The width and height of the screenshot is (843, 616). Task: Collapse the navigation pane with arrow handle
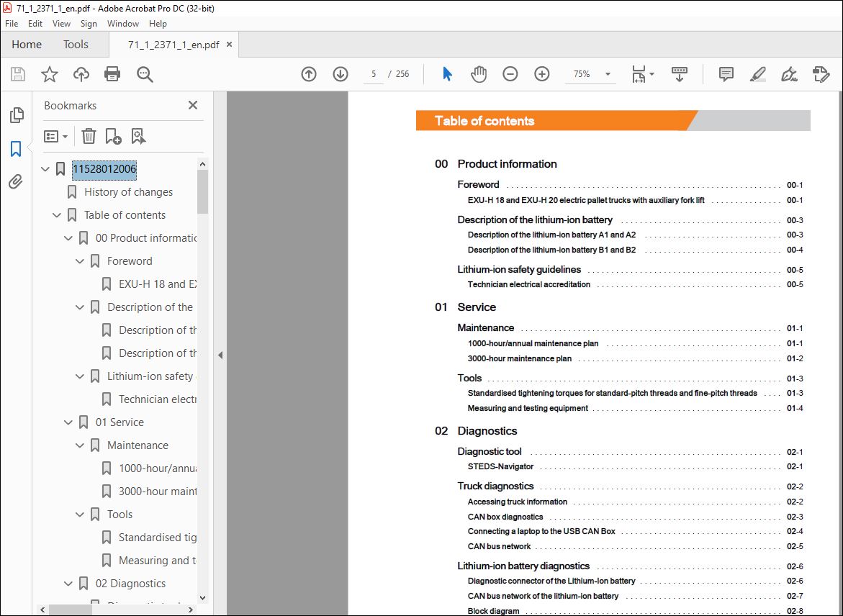click(x=220, y=355)
